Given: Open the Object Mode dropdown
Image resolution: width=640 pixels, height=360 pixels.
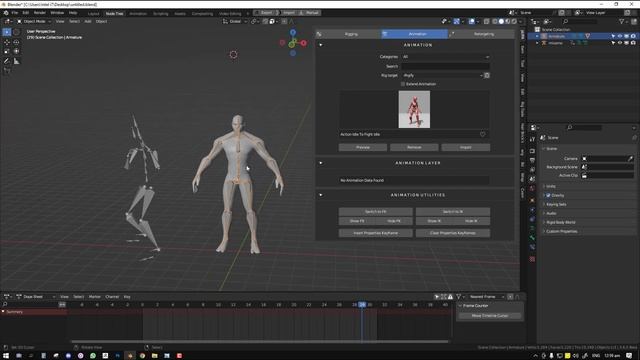Looking at the screenshot, I should (x=33, y=21).
